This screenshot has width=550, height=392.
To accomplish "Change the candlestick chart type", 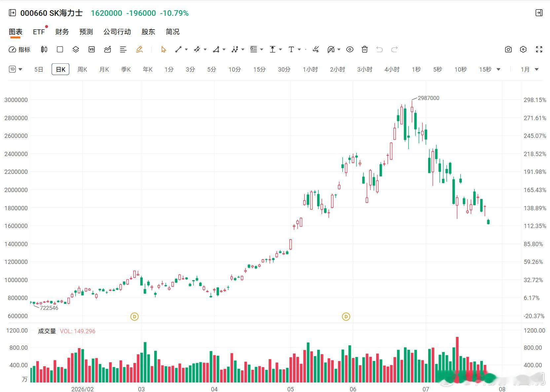I will pyautogui.click(x=44, y=49).
